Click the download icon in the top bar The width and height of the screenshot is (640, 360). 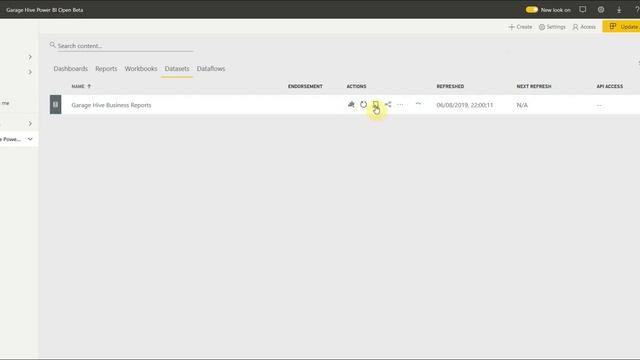[x=619, y=9]
